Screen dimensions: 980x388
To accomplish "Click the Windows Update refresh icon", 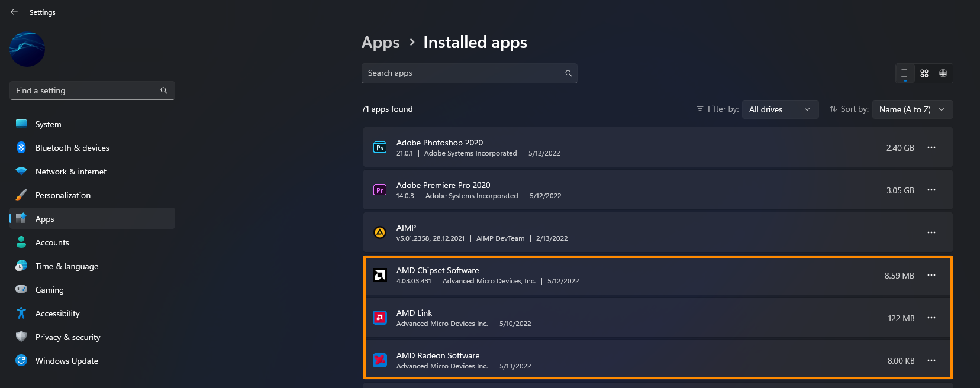I will tap(21, 360).
